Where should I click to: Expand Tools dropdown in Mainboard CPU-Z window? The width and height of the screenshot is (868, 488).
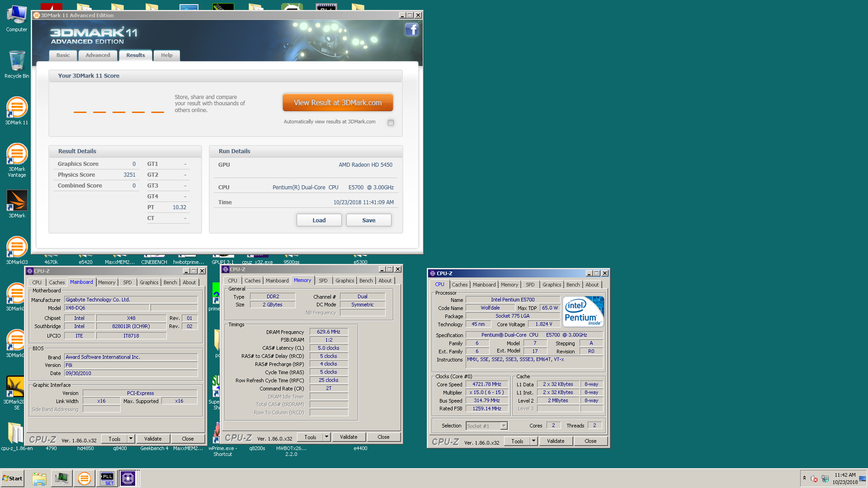click(x=131, y=439)
